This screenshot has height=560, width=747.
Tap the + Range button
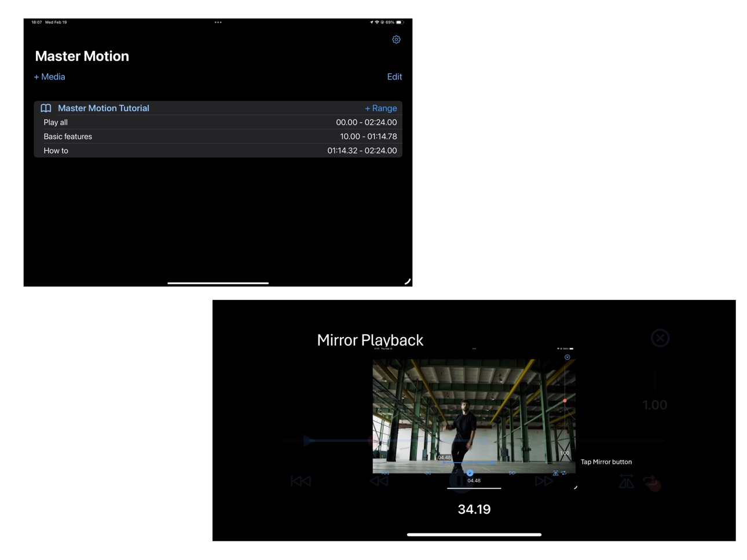[380, 108]
